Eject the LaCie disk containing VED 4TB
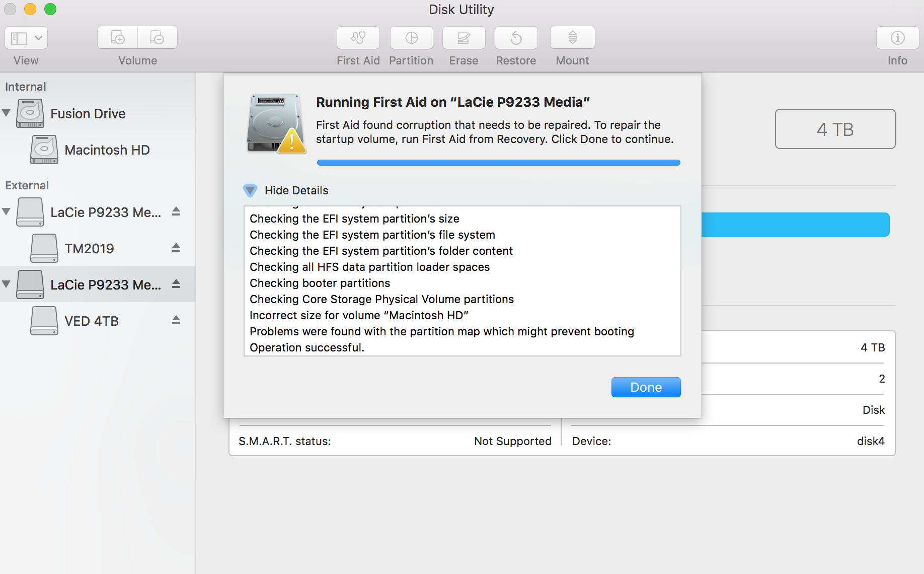 click(176, 284)
